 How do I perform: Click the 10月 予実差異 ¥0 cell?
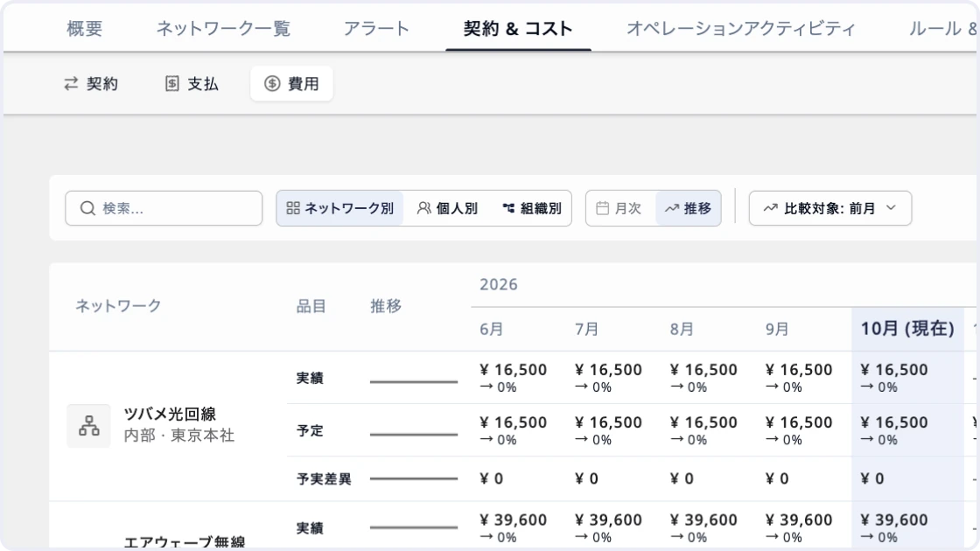click(x=872, y=479)
